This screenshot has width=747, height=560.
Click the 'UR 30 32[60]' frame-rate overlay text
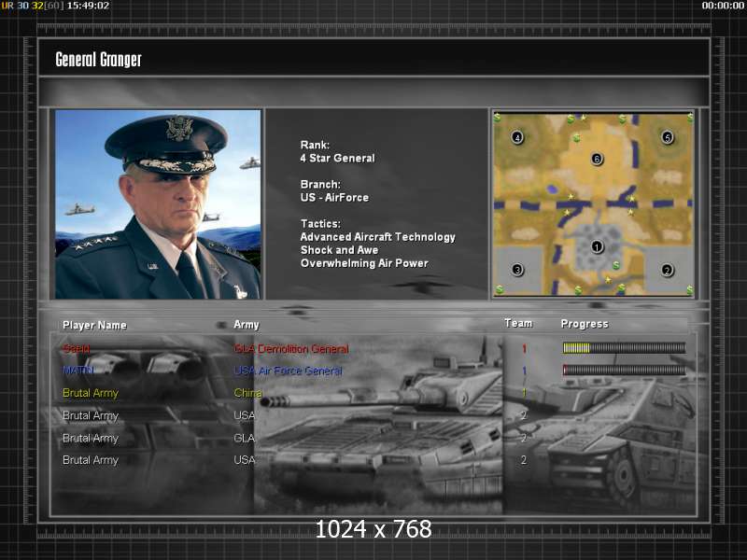tap(33, 6)
